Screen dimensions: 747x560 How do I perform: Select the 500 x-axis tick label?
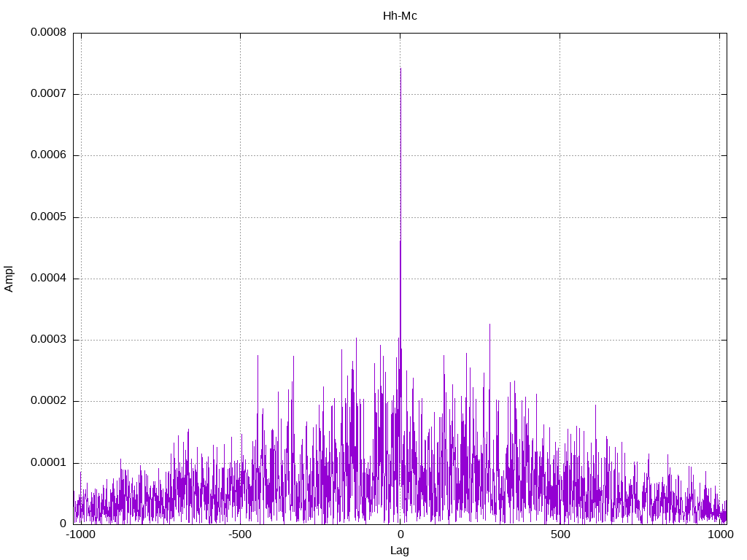pyautogui.click(x=560, y=534)
